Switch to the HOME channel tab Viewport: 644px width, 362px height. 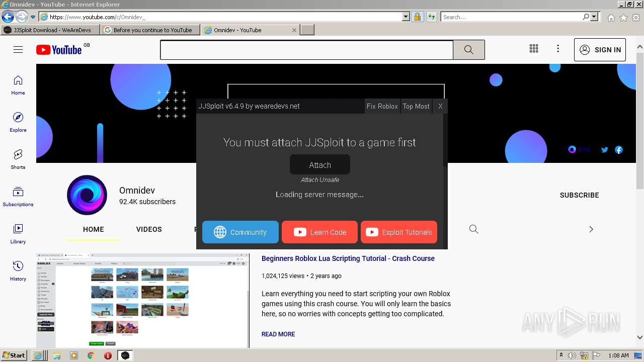pos(94,229)
